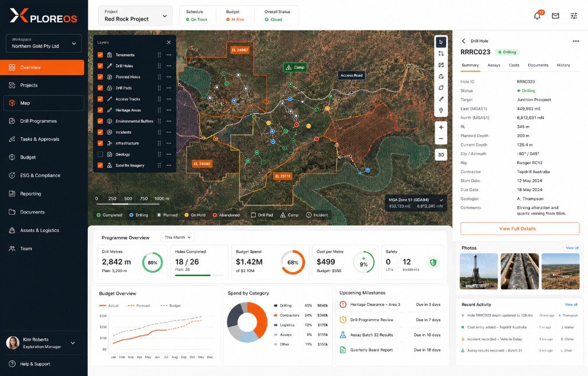This screenshot has width=588, height=376.
Task: Open the Northern Gold Pty Ltd workspace dropdown
Action: 44,43
